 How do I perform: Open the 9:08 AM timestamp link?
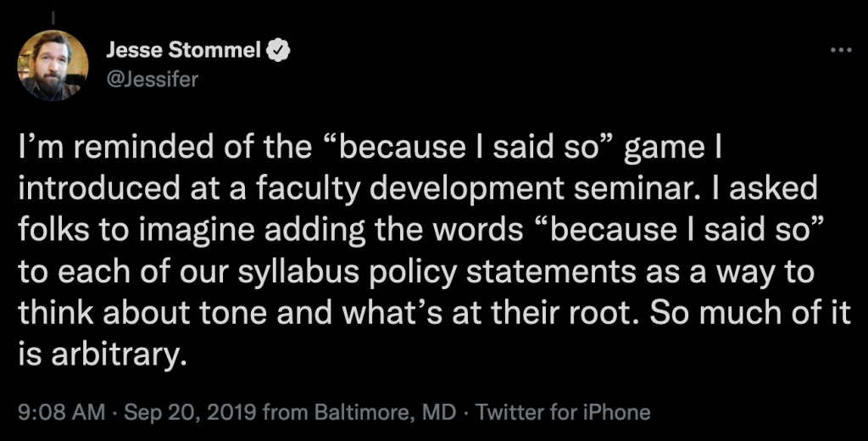point(61,412)
